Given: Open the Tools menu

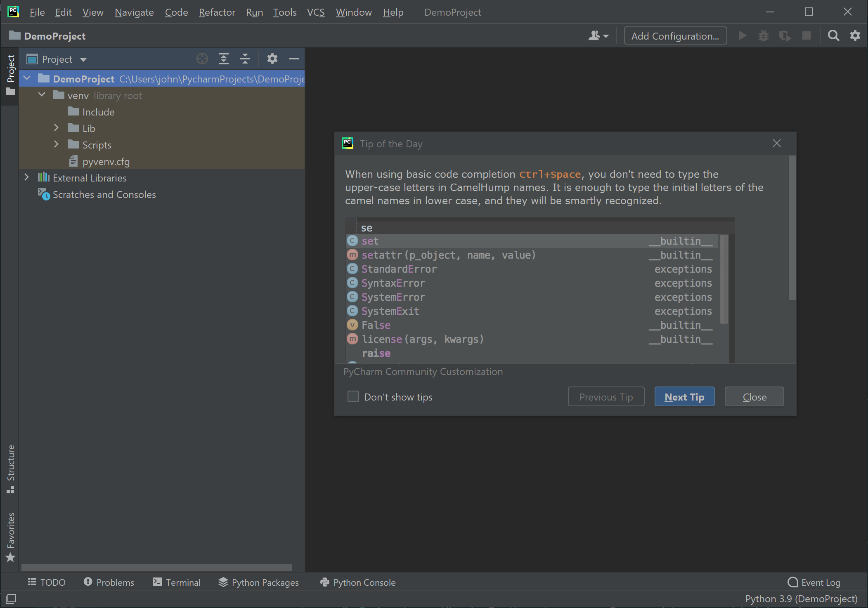Looking at the screenshot, I should click(x=284, y=12).
